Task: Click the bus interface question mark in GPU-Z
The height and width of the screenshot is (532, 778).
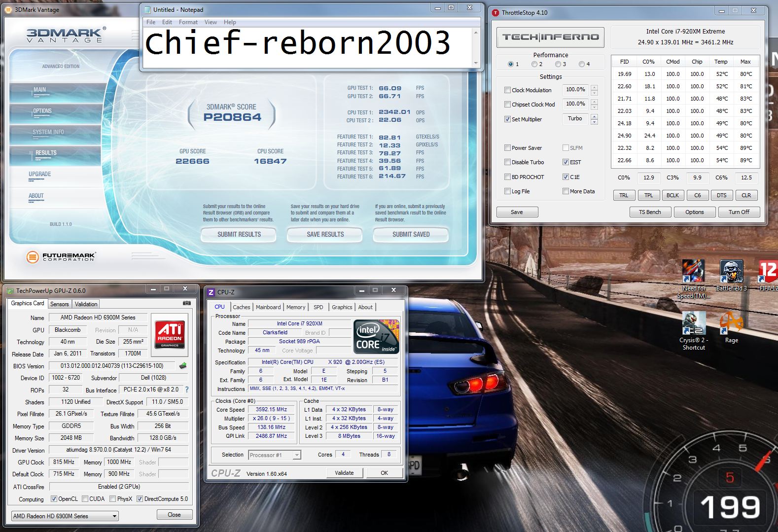Action: coord(186,390)
